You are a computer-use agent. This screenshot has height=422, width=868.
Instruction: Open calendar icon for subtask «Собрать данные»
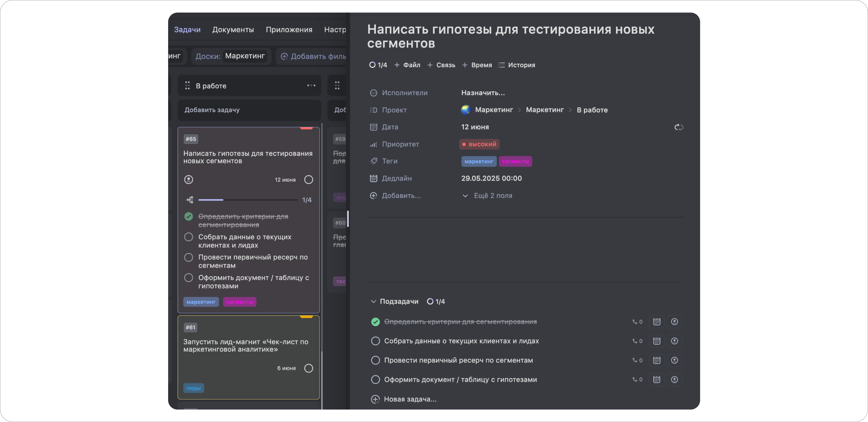pos(656,341)
